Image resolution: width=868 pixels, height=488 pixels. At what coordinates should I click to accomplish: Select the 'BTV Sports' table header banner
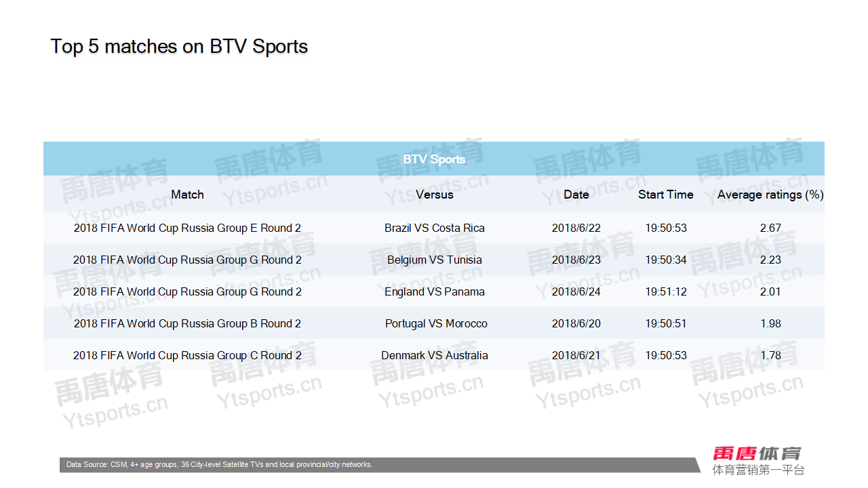pyautogui.click(x=434, y=159)
